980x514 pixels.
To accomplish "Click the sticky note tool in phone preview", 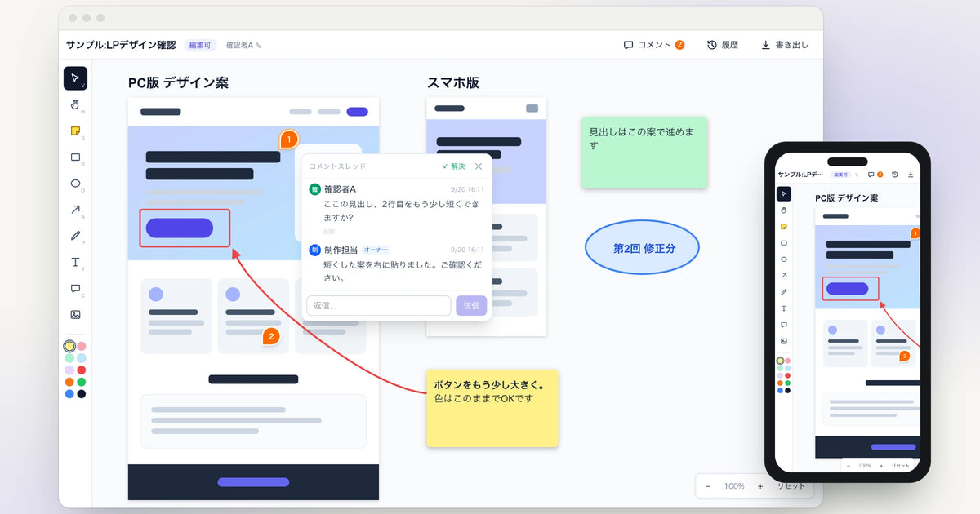I will pyautogui.click(x=784, y=226).
